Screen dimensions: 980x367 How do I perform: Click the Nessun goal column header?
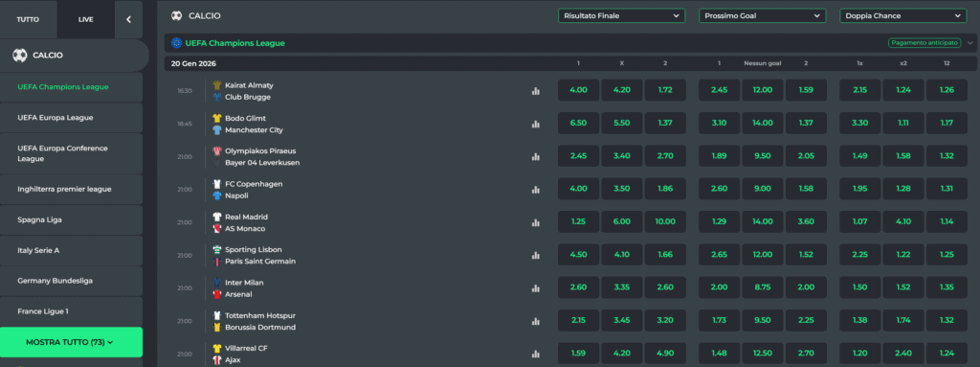coord(763,64)
